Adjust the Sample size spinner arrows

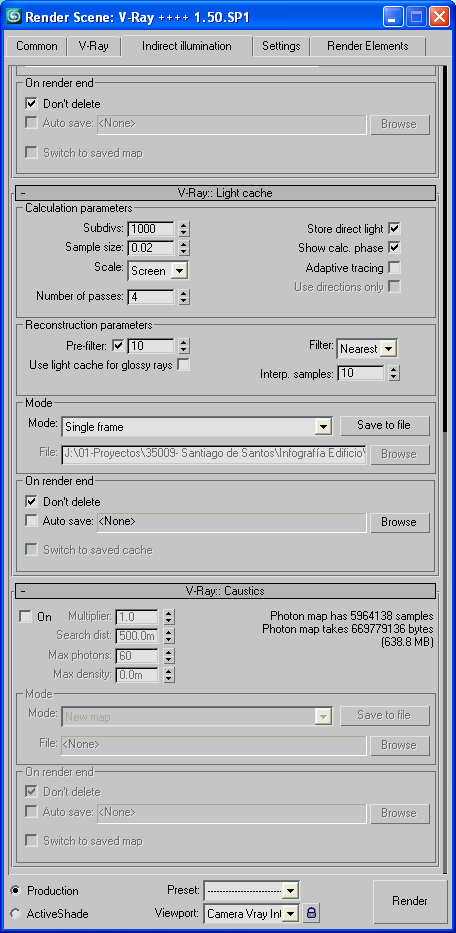click(x=184, y=248)
